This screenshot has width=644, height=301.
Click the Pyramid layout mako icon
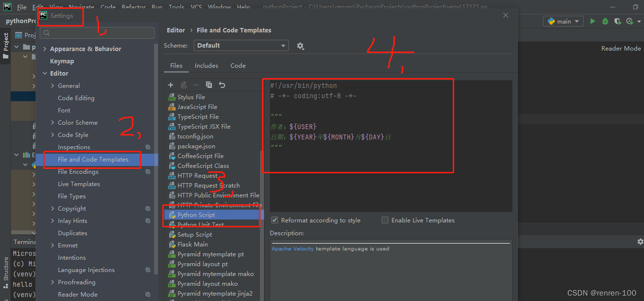click(172, 284)
